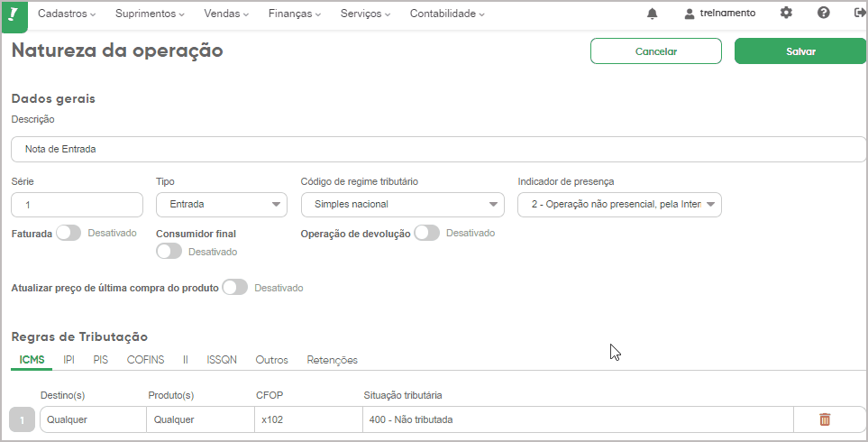This screenshot has width=868, height=442.
Task: Open the settings gear icon
Action: (x=786, y=13)
